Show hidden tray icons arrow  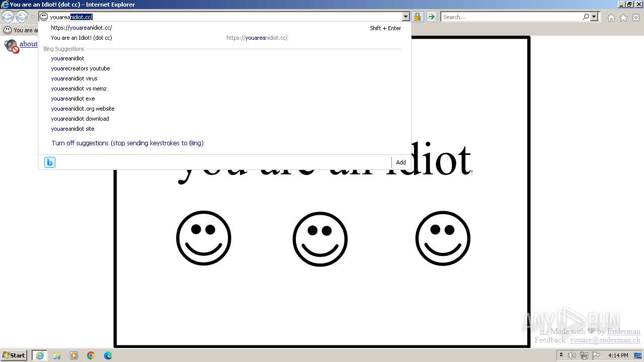click(x=561, y=355)
